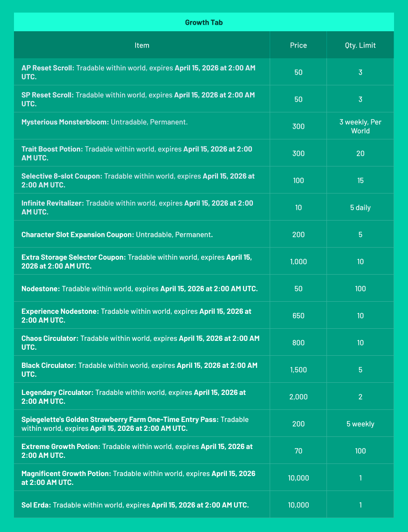Click the Item column header
Viewport: 408px width, 532px height.
point(142,45)
